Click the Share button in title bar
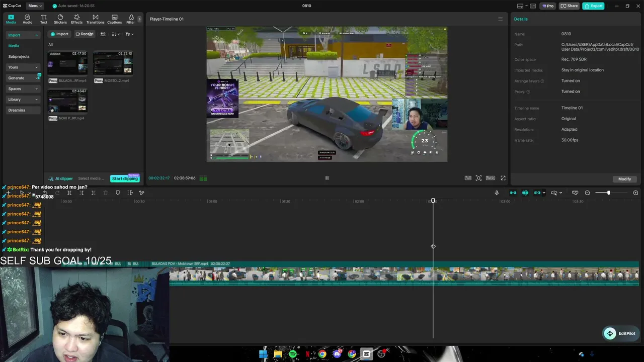Screen dimensions: 644x362 click(569, 6)
